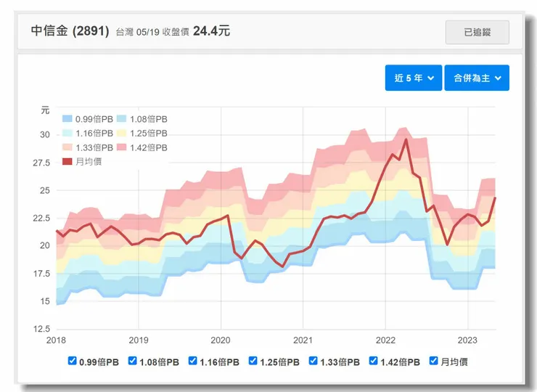Viewport: 537px width, 392px height.
Task: Disable the 1.33倍PB series checkbox
Action: coord(313,361)
